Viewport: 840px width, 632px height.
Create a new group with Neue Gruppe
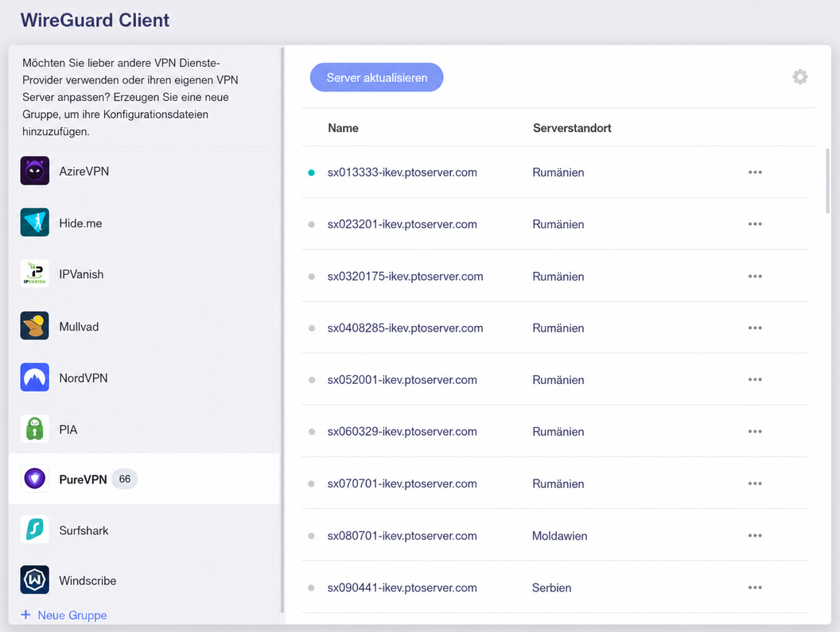[64, 615]
